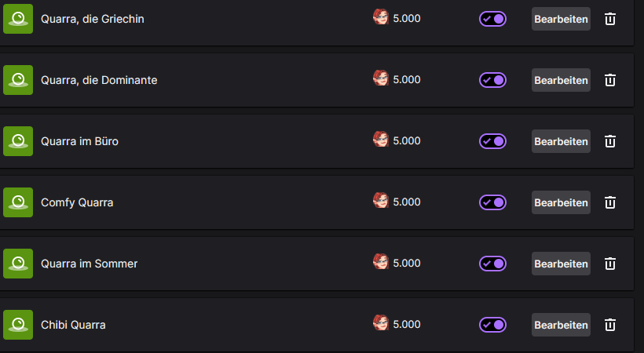Select the Quarra, die Dominante reward name
The image size is (644, 353).
point(99,80)
